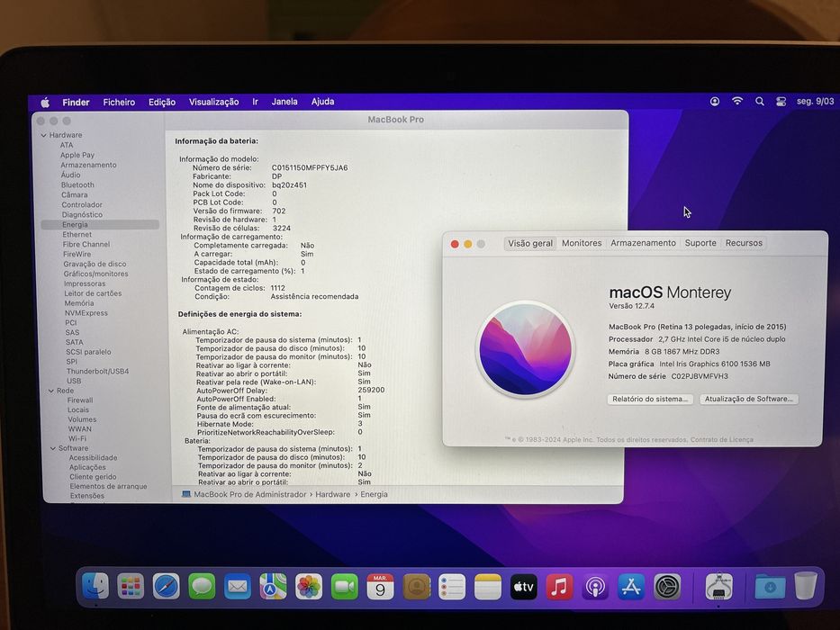
Task: Select Apple Pay in sidebar
Action: (77, 155)
